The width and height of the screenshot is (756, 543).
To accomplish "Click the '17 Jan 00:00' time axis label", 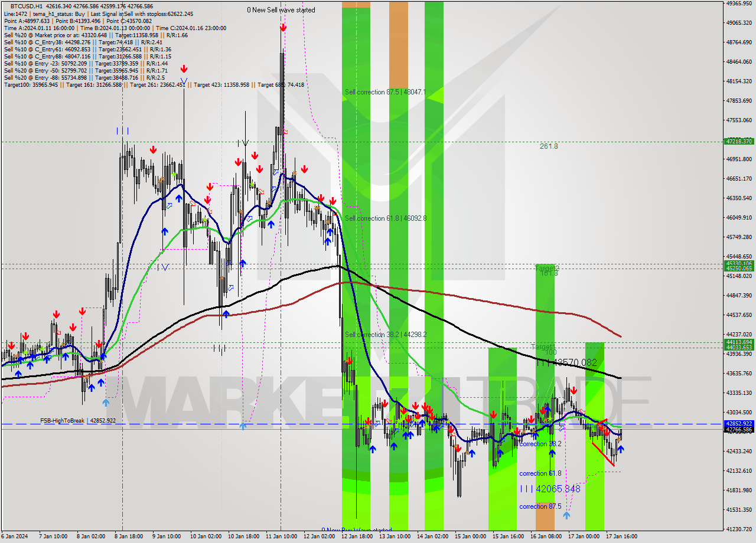I will tap(584, 537).
